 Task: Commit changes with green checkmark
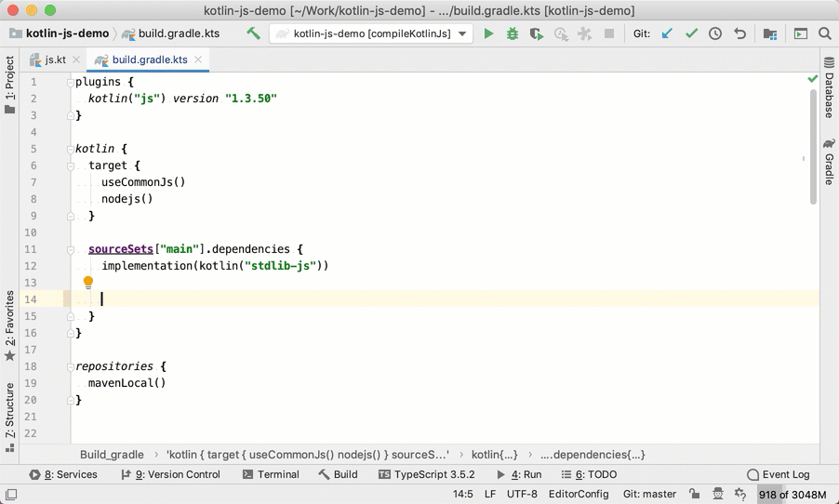(691, 33)
